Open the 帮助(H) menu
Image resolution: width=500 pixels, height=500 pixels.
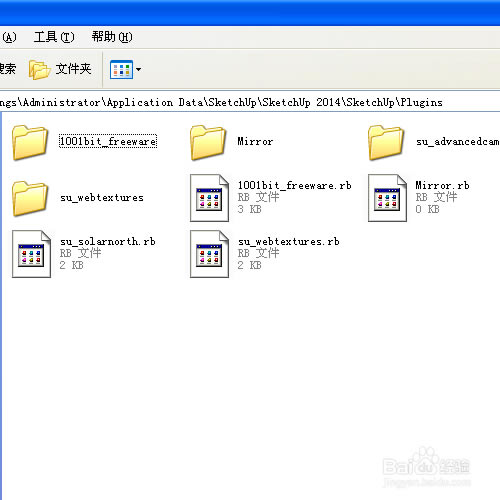tap(112, 37)
